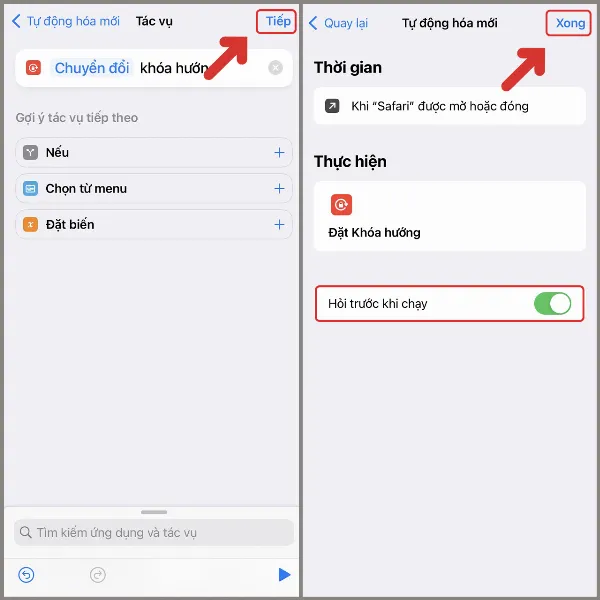Tap the Tiếp button

[276, 21]
